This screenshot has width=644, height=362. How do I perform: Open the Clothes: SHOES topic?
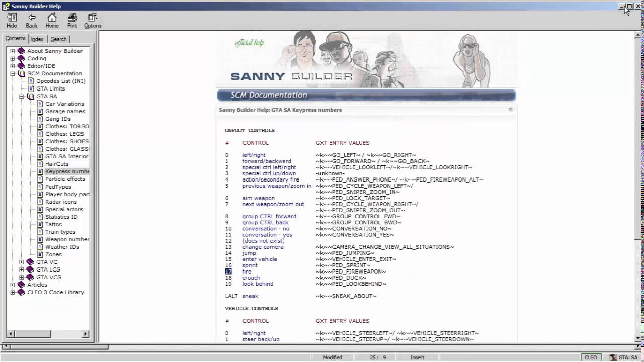pyautogui.click(x=67, y=141)
